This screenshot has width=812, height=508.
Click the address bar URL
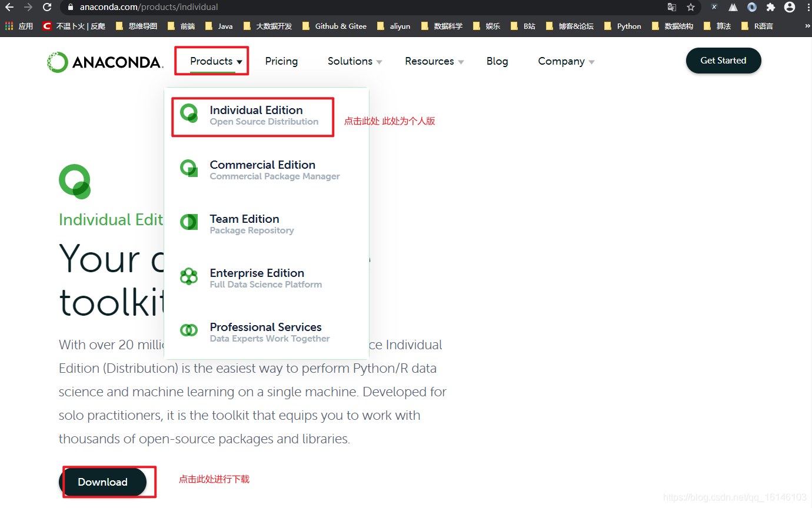[x=149, y=7]
